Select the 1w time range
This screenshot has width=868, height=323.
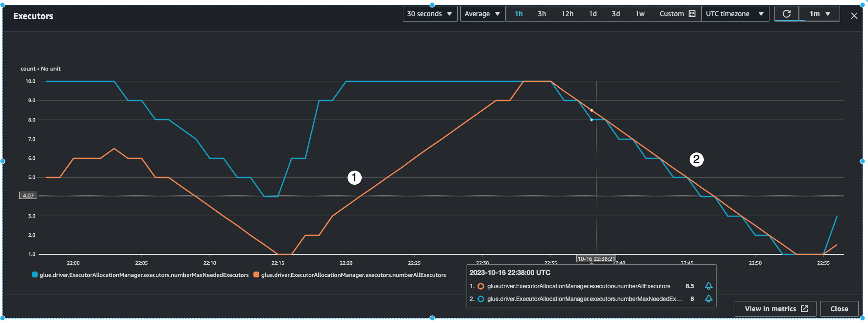click(x=640, y=14)
